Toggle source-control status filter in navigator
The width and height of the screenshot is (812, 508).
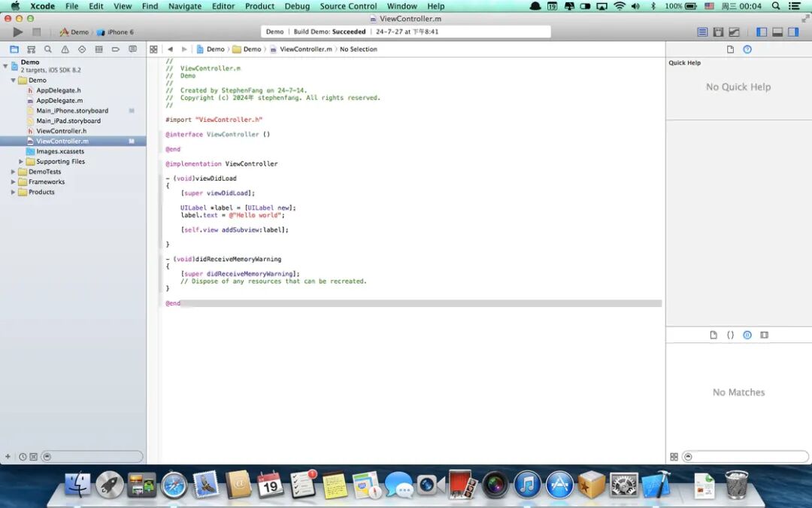click(34, 457)
